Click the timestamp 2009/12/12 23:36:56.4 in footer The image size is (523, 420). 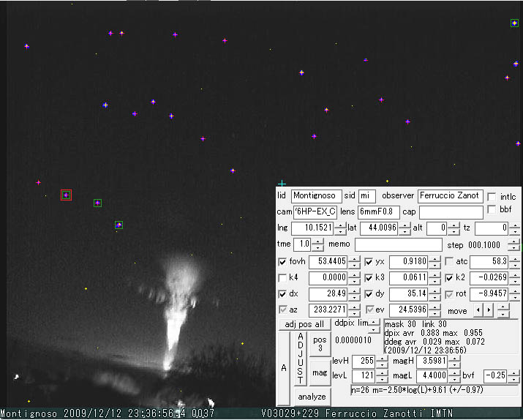coord(124,413)
